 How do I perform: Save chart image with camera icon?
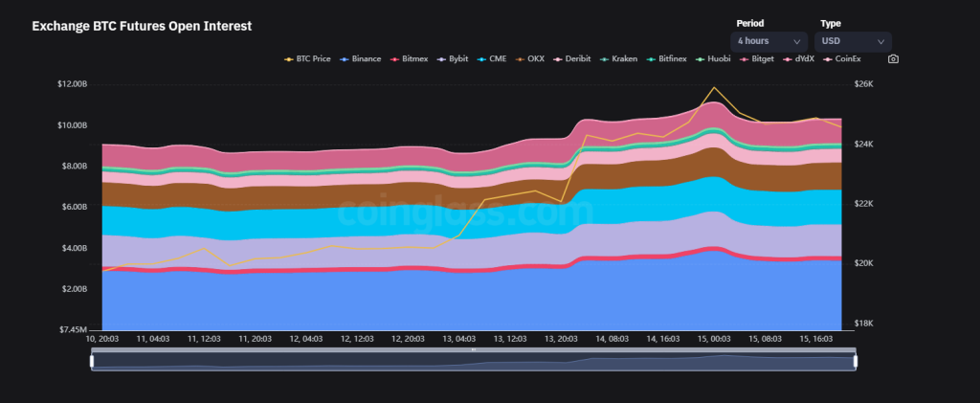(893, 58)
